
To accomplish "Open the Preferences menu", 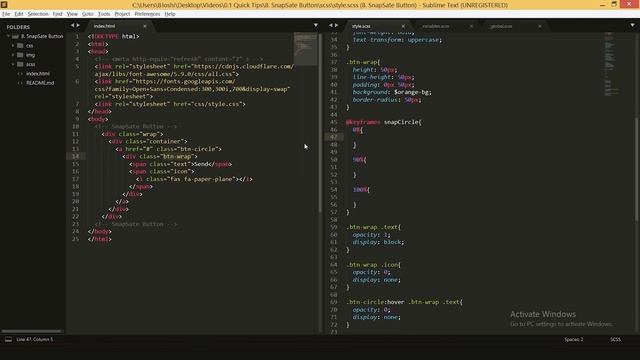I will (147, 14).
